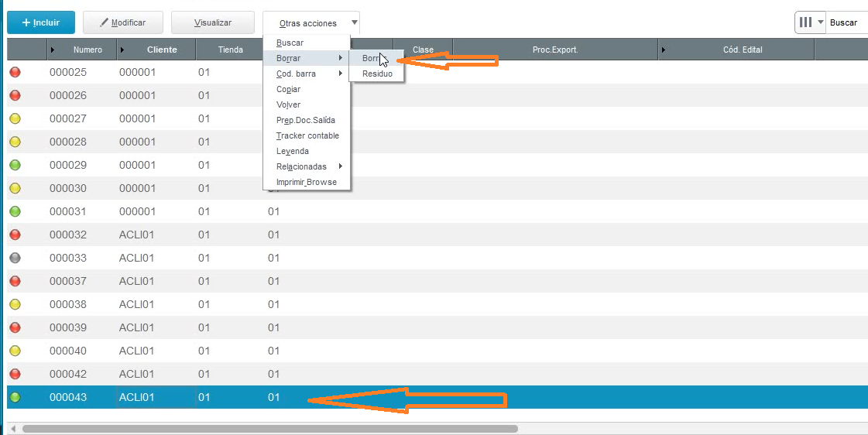Click the red status icon for order 000042
The width and height of the screenshot is (868, 435).
coord(15,374)
